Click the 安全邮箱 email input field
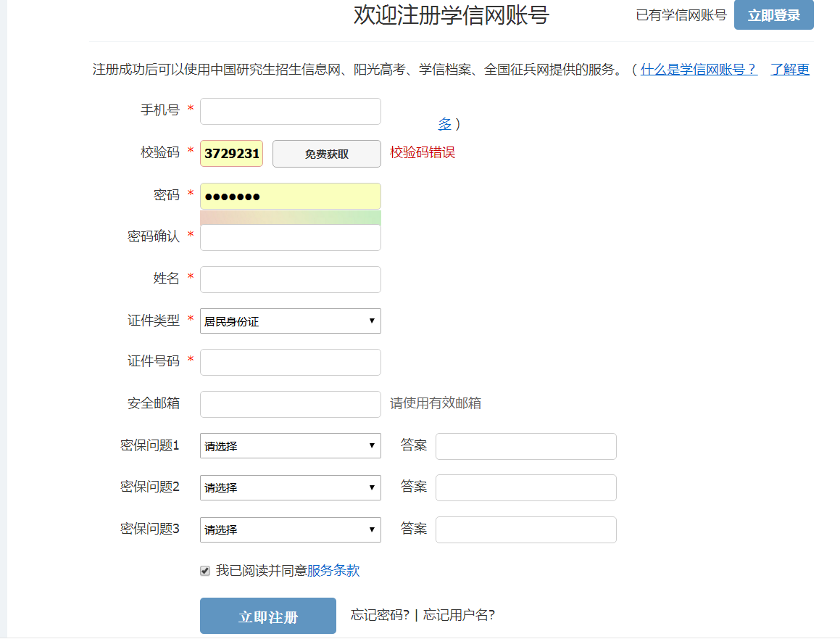 coord(290,404)
